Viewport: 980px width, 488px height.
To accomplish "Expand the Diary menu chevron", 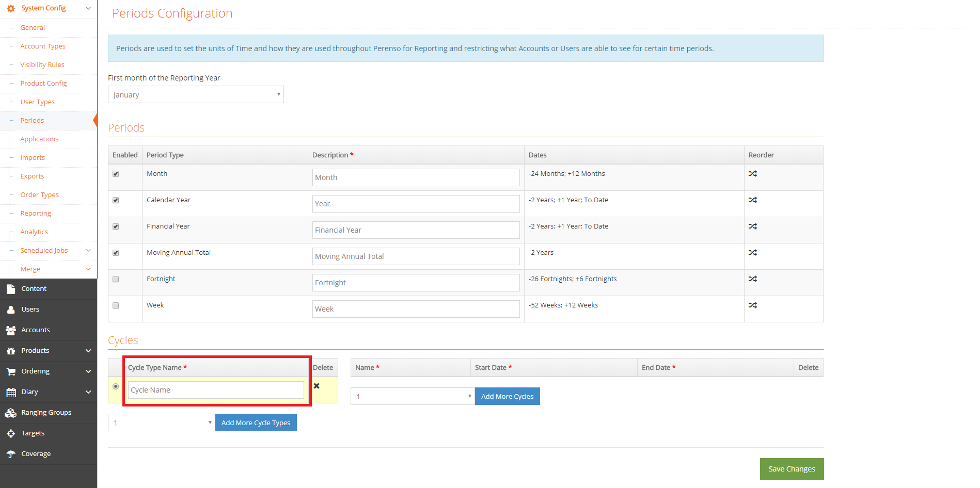I will 88,392.
